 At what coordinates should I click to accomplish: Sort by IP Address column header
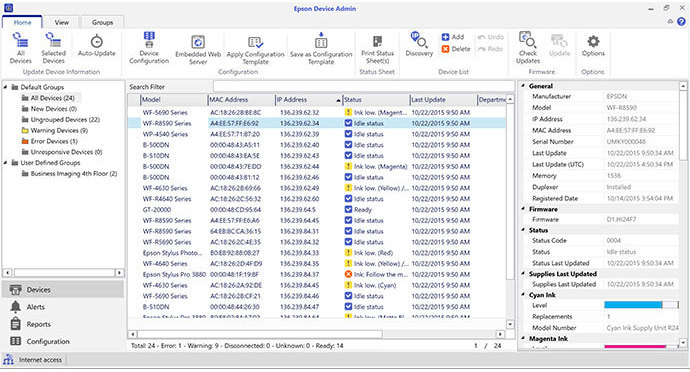pos(308,99)
